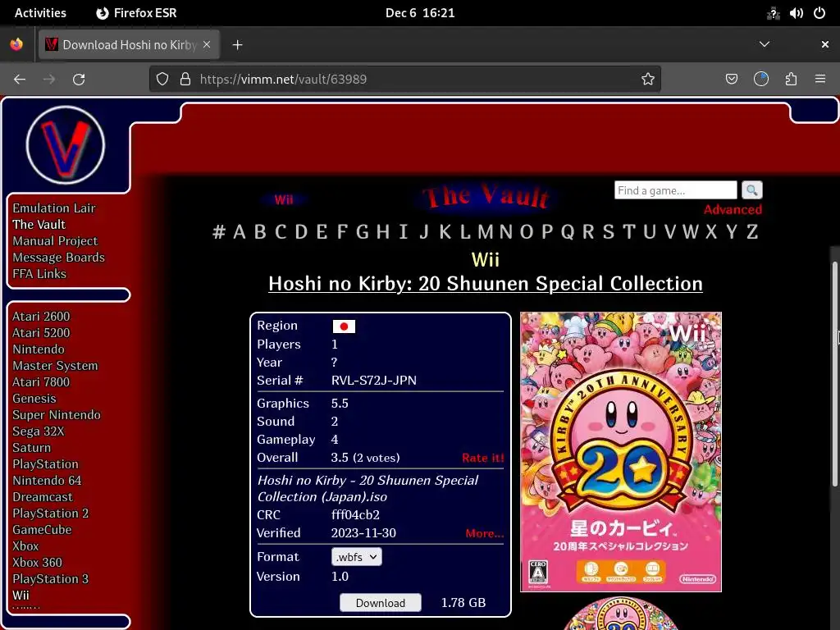Browse games under the # symbol
840x630 pixels.
click(218, 231)
